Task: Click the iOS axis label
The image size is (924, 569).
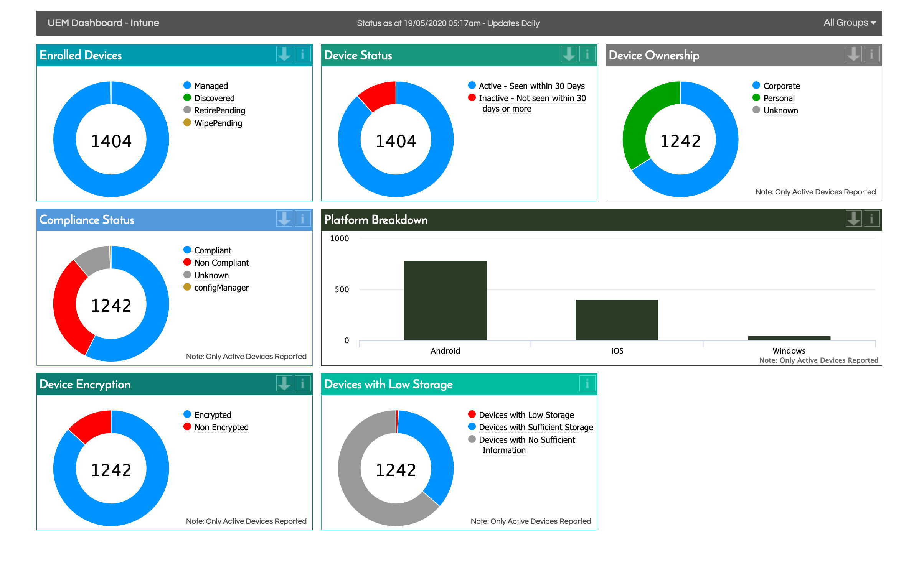Action: coord(617,350)
